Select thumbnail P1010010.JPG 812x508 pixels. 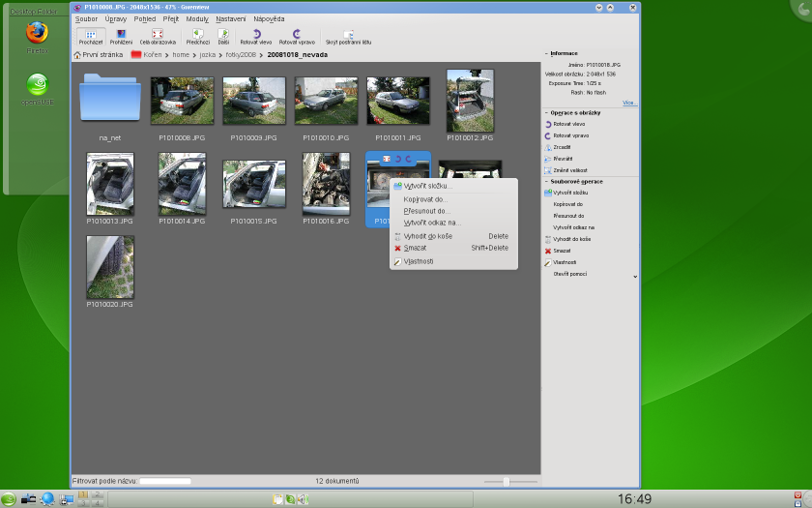pyautogui.click(x=326, y=101)
